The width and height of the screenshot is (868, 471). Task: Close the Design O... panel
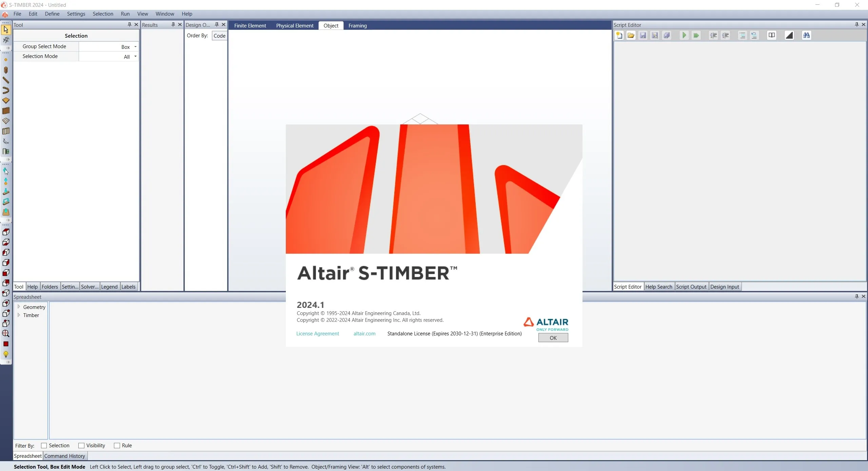[x=223, y=24]
